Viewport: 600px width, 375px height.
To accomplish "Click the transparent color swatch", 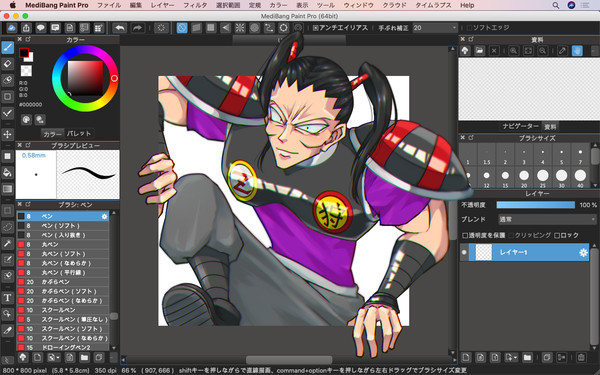I will [26, 71].
